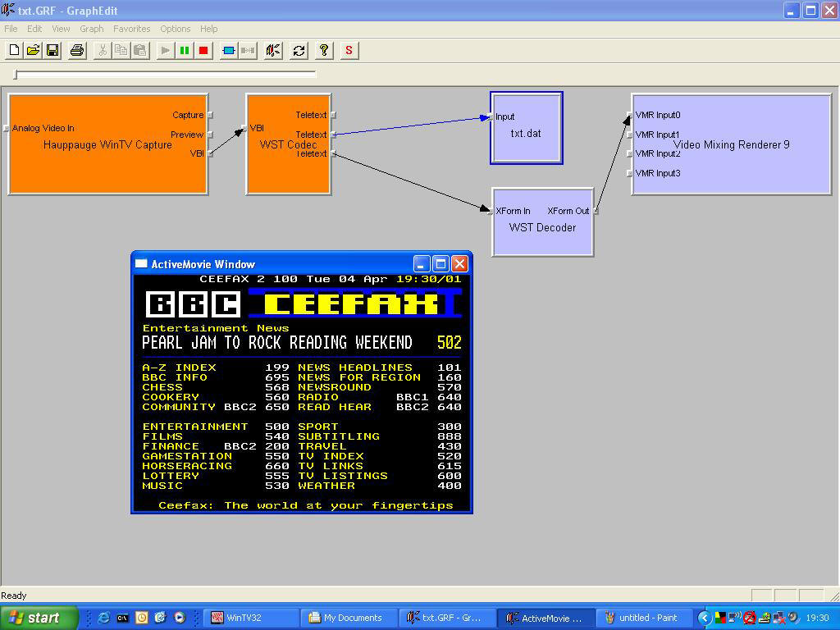
Task: Click the red S toolbar icon
Action: (x=349, y=50)
